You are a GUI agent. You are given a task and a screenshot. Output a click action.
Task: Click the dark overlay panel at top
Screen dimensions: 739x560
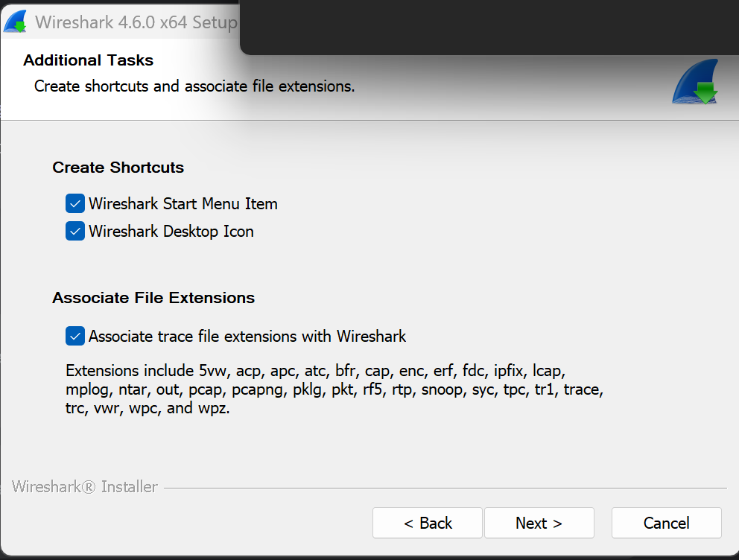[488, 26]
